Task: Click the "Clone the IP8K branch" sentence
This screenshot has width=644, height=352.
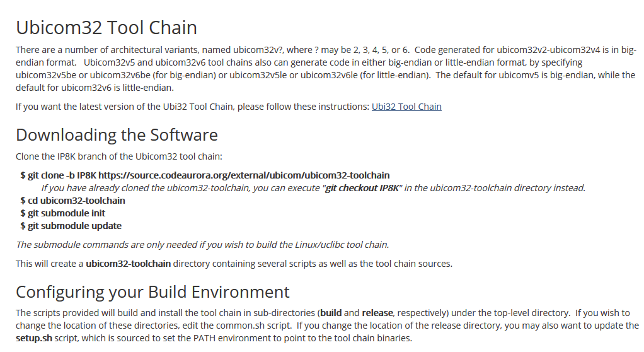Action: click(119, 156)
